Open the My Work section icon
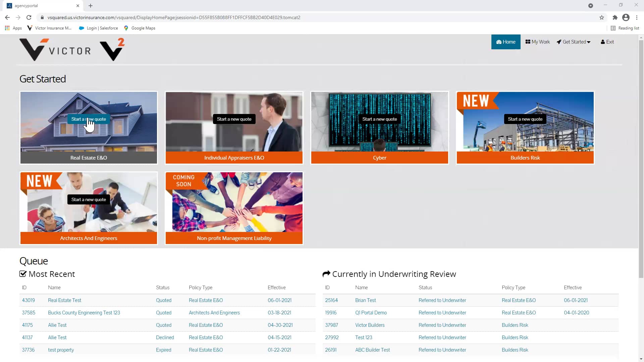The height and width of the screenshot is (362, 644). [x=528, y=42]
